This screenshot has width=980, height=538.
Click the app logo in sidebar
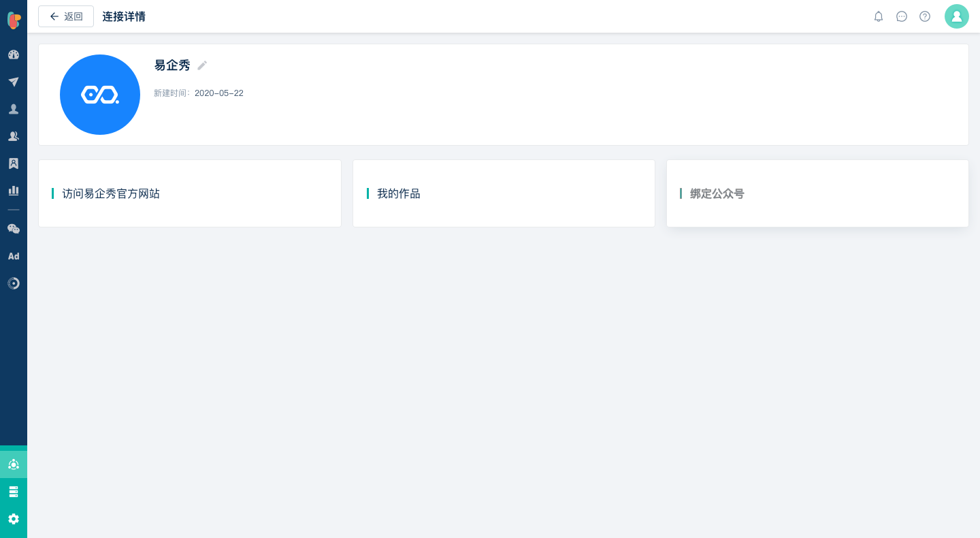pyautogui.click(x=14, y=20)
